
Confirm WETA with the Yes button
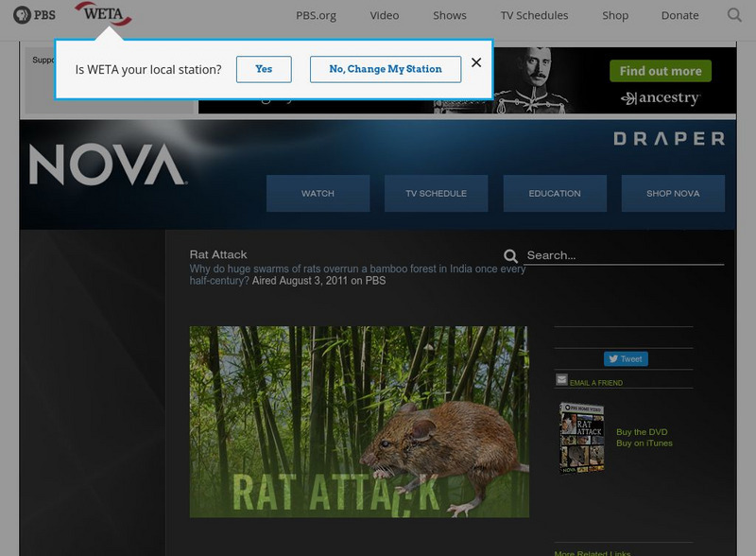click(264, 69)
